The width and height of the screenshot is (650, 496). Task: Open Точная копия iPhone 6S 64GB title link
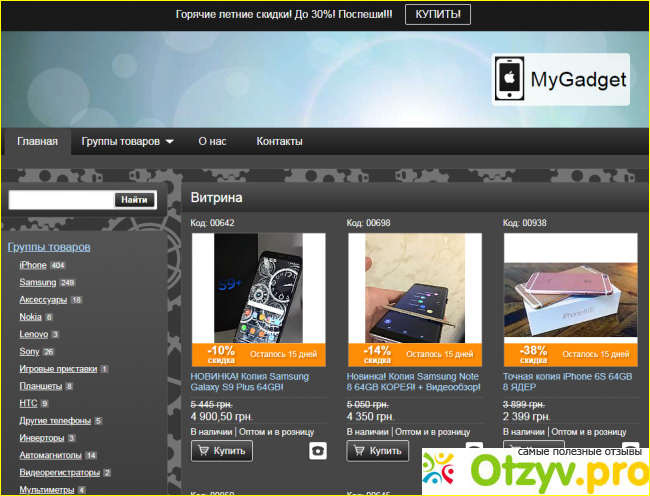[567, 376]
